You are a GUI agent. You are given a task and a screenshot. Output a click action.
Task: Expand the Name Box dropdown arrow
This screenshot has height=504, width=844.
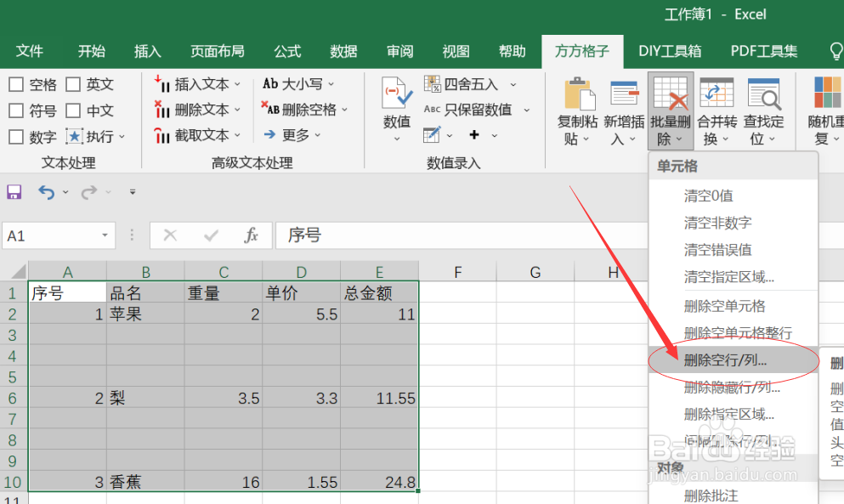coord(105,235)
